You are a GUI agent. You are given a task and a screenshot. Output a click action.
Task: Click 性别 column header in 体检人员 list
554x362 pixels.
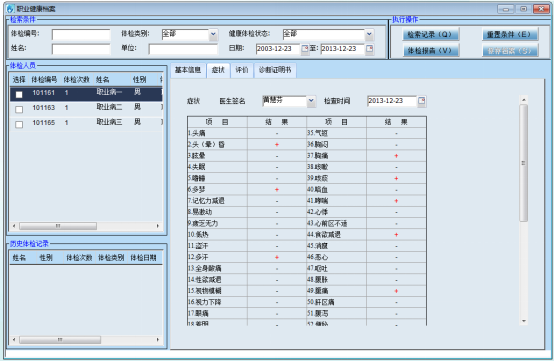tap(140, 79)
